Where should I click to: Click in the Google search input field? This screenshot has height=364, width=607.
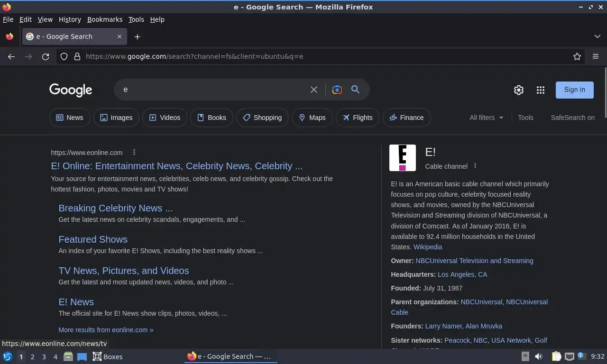tap(213, 90)
